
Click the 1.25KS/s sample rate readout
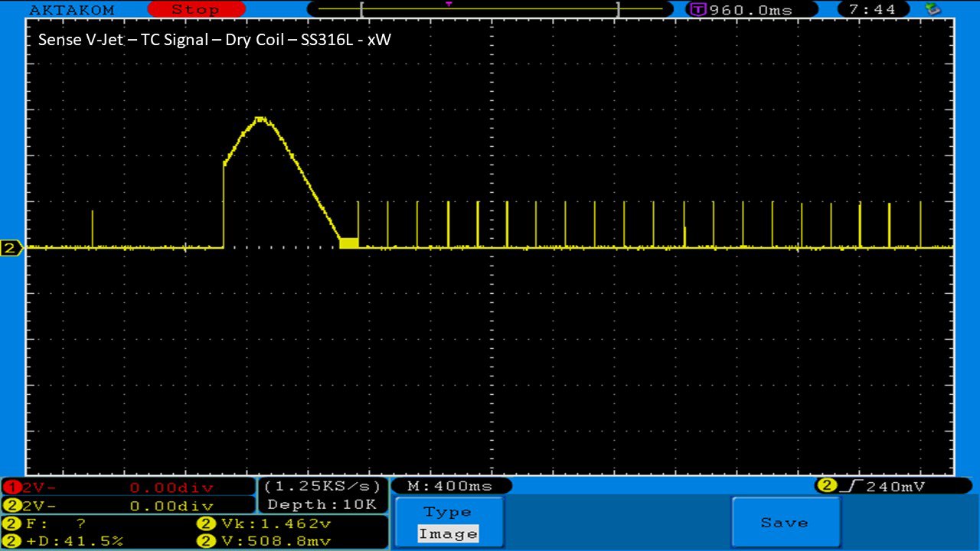(x=322, y=486)
